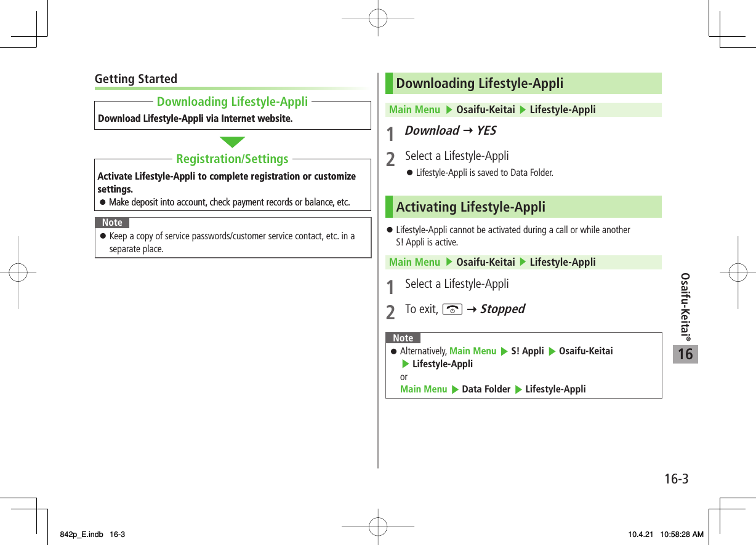This screenshot has width=756, height=545.
Task: Click the arrow icon before the word Stopped
Action: 471,309
